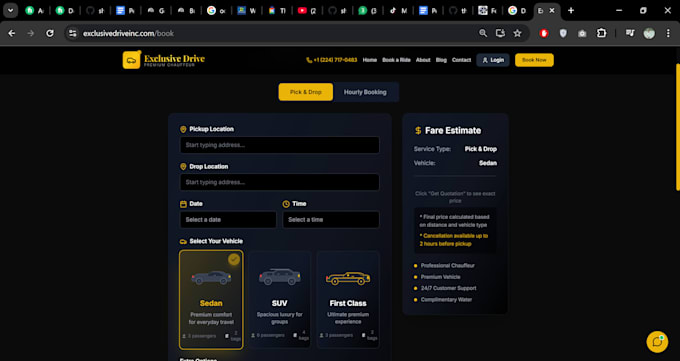Click the yellow page scrollbar thumb
This screenshot has width=680, height=361.
coord(678,127)
